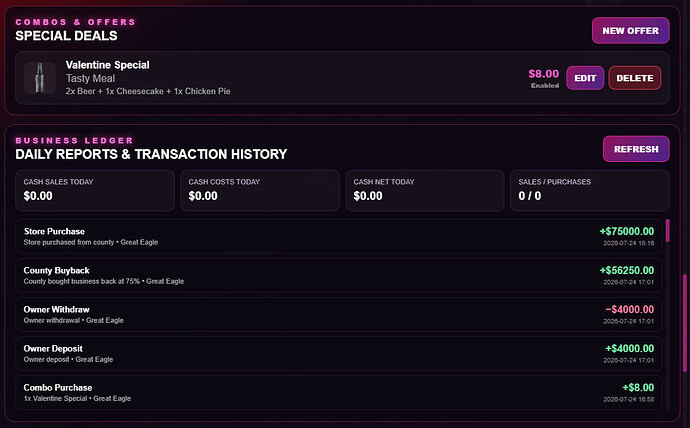This screenshot has height=428, width=690.
Task: Select the Owner Deposit transaction entry
Action: coord(339,354)
